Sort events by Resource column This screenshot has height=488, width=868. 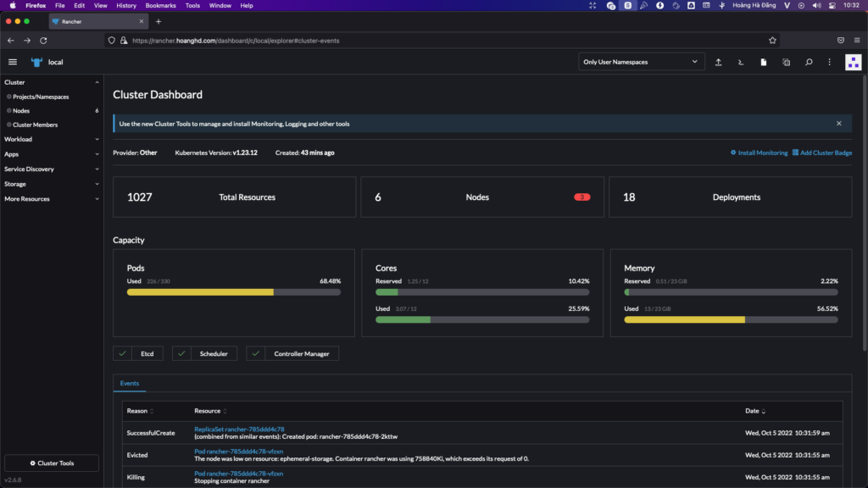click(x=210, y=411)
